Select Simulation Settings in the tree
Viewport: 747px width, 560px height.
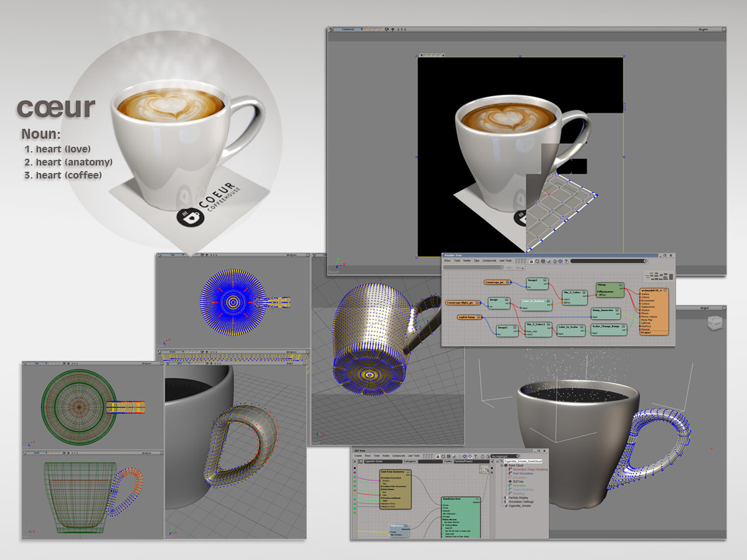point(521,502)
